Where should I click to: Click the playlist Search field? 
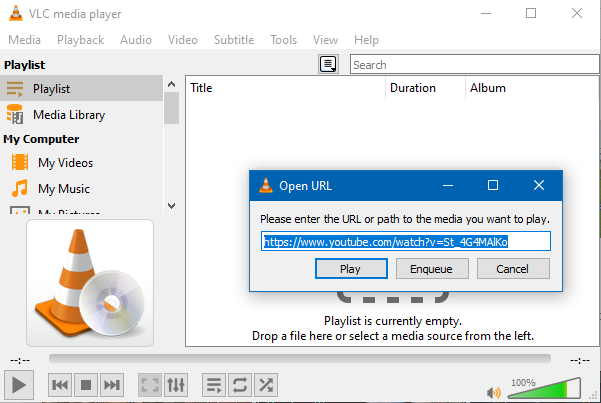pyautogui.click(x=475, y=64)
